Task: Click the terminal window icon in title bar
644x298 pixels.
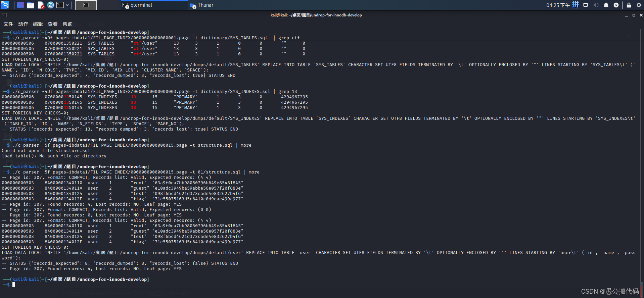Action: (x=4, y=15)
